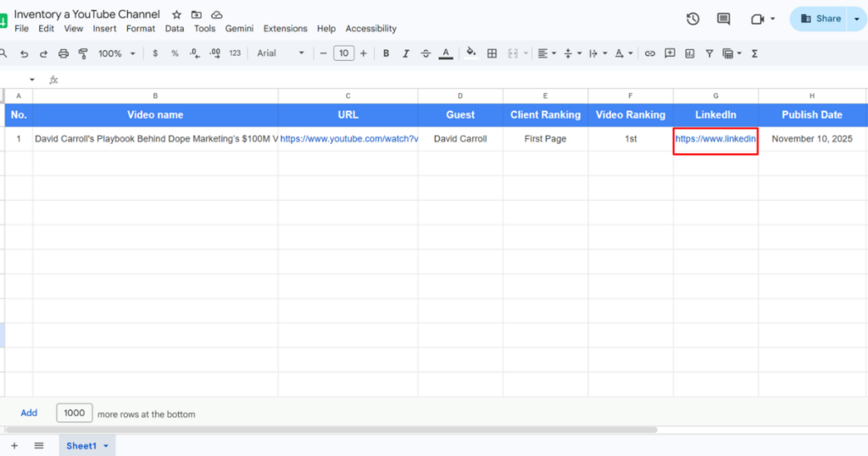Screen dimensions: 868x456
Task: Insert a link from the toolbar
Action: pyautogui.click(x=650, y=53)
